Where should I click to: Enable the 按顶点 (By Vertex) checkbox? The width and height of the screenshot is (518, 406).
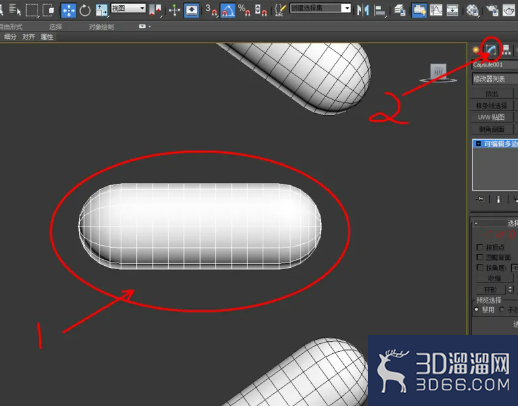click(480, 247)
